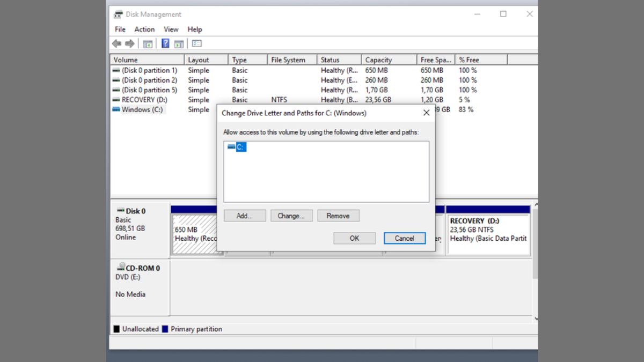Click the drive icon beside Disk 0 partition 5
This screenshot has width=644, height=362.
116,90
